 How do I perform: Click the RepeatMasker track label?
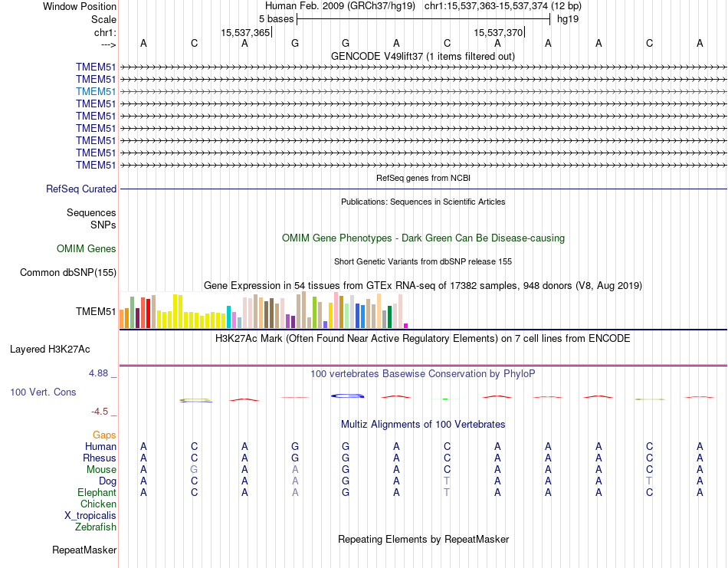click(x=84, y=550)
